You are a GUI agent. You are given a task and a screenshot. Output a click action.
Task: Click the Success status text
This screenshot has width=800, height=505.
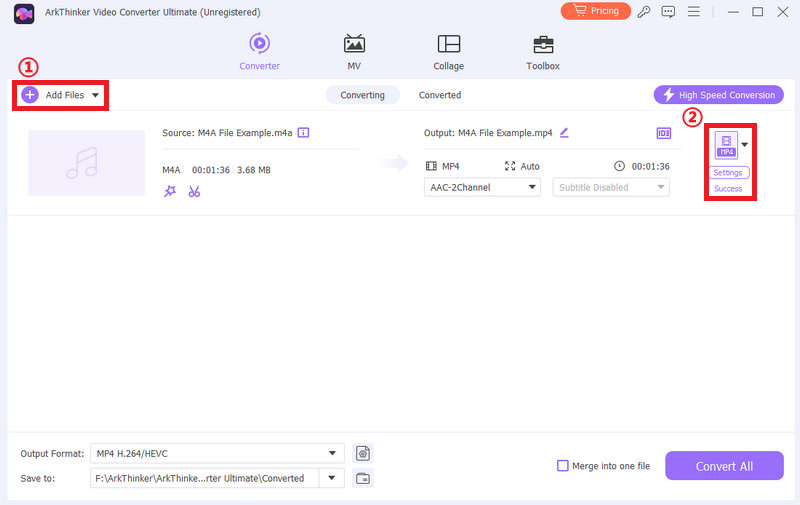[x=728, y=189]
